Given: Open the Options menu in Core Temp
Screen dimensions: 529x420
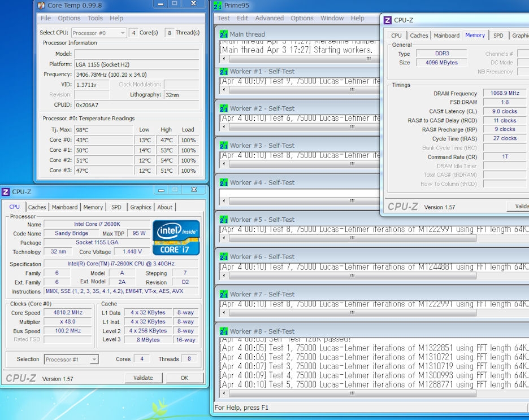Looking at the screenshot, I should click(x=69, y=18).
